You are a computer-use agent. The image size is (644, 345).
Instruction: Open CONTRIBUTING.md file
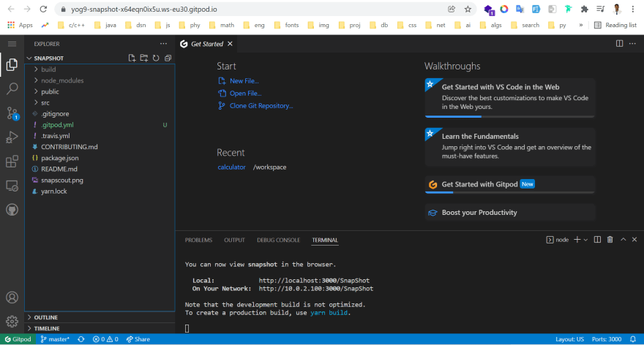tap(100, 147)
